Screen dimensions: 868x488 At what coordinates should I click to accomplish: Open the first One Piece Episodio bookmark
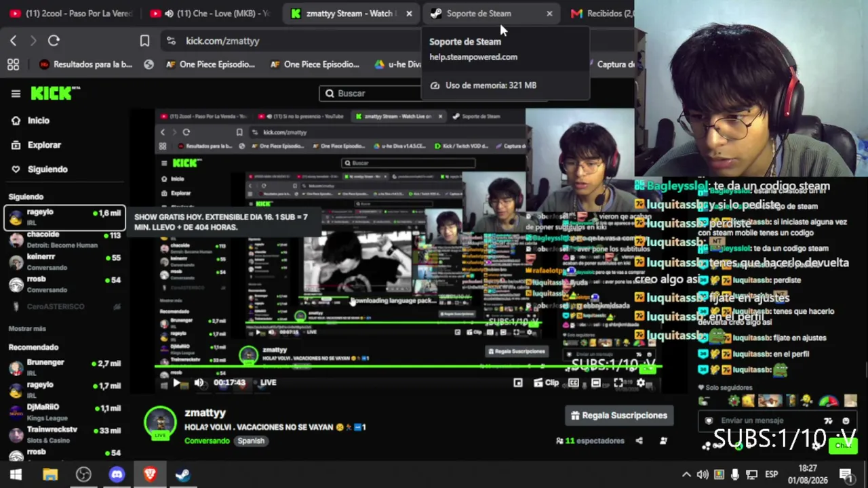click(x=210, y=64)
